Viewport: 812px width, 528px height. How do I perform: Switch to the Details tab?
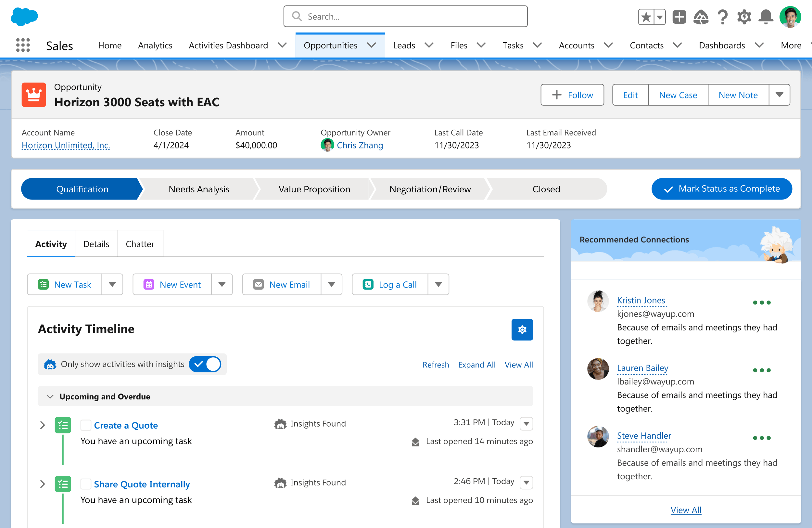tap(96, 244)
